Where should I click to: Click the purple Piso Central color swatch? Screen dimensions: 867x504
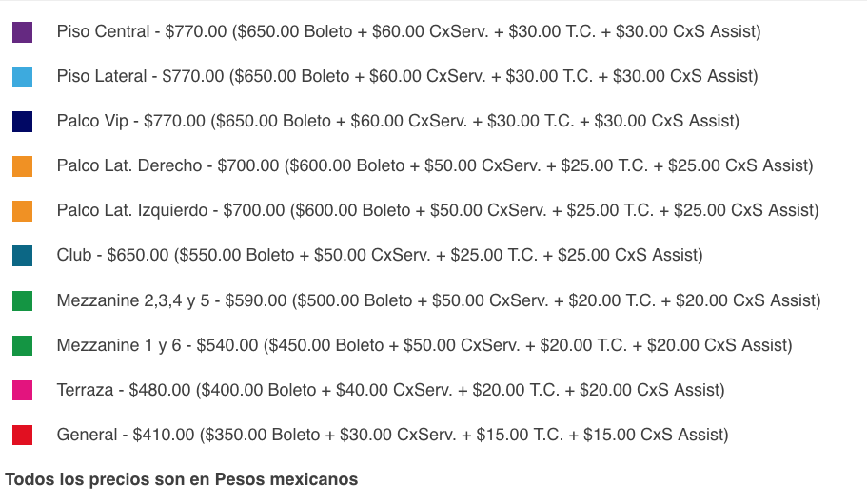tap(22, 32)
